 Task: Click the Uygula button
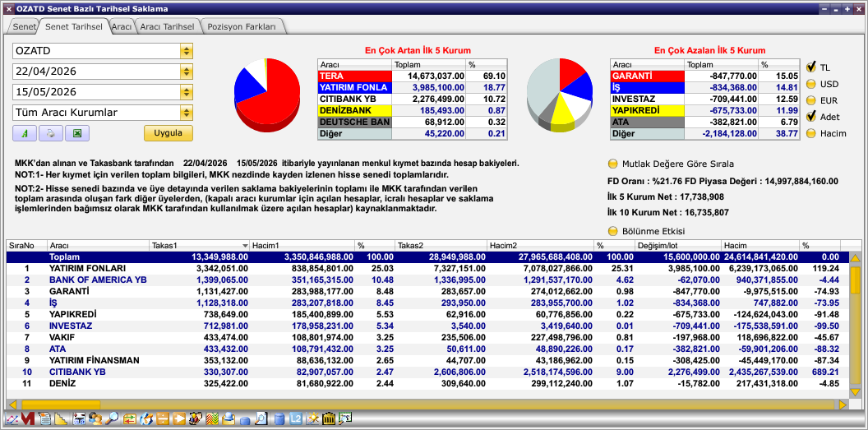pos(169,133)
